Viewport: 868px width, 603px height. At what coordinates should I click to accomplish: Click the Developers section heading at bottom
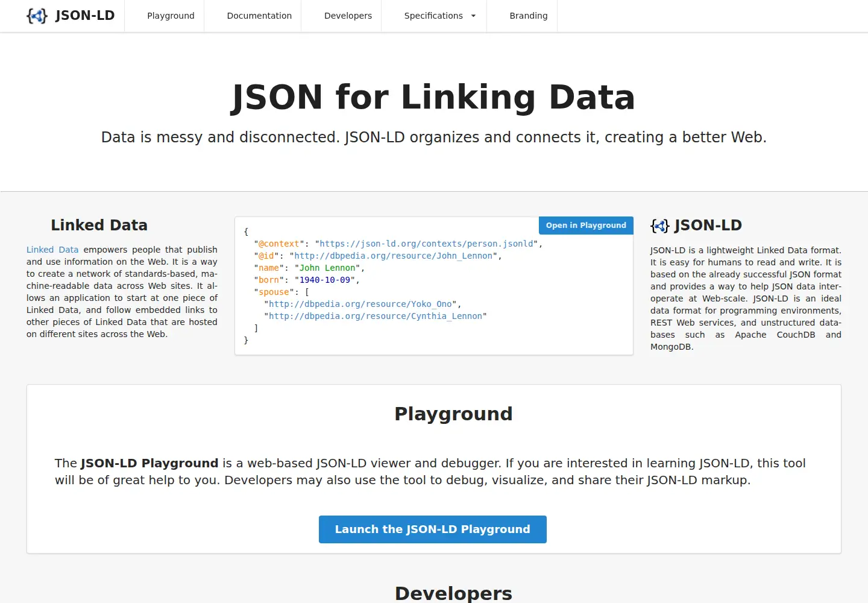[453, 593]
